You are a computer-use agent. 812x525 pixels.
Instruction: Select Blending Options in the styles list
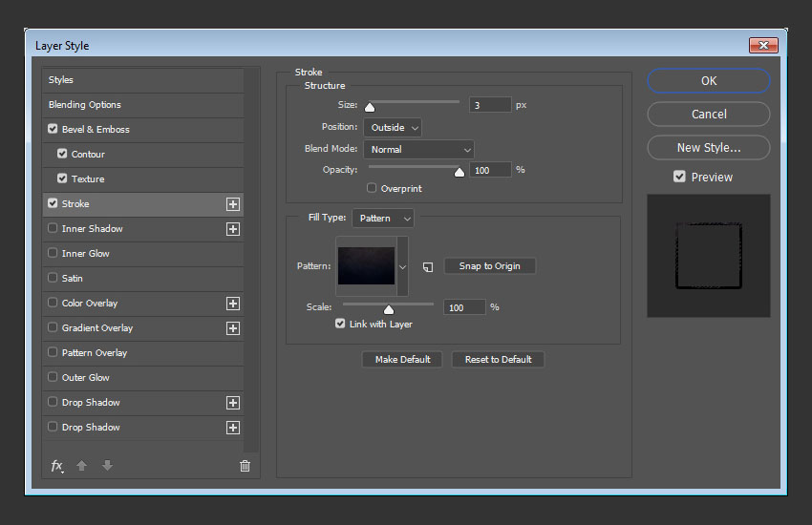pyautogui.click(x=85, y=105)
